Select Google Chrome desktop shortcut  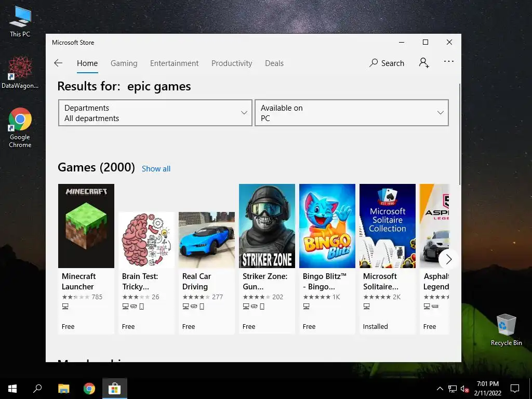click(20, 128)
